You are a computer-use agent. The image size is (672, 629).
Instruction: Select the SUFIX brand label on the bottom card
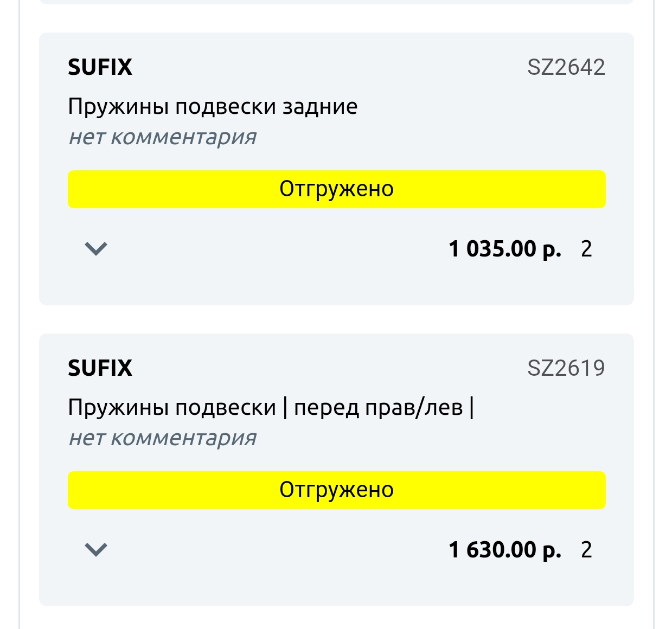(100, 368)
